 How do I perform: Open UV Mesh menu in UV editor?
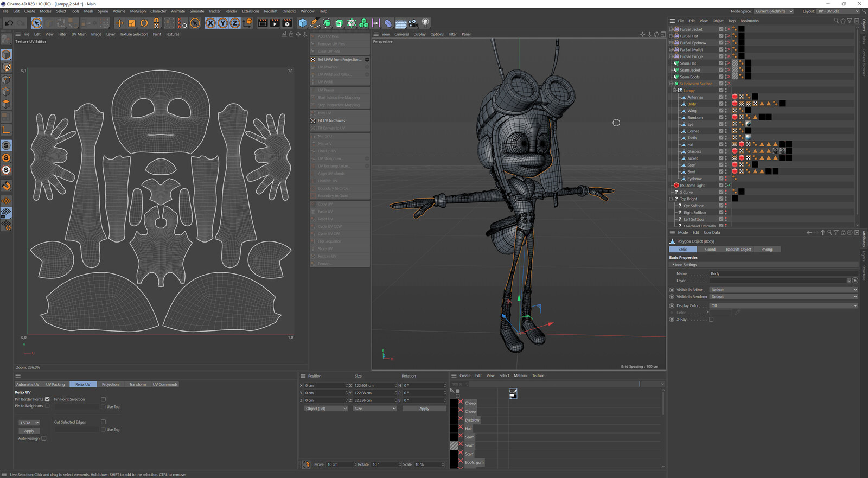pos(79,34)
